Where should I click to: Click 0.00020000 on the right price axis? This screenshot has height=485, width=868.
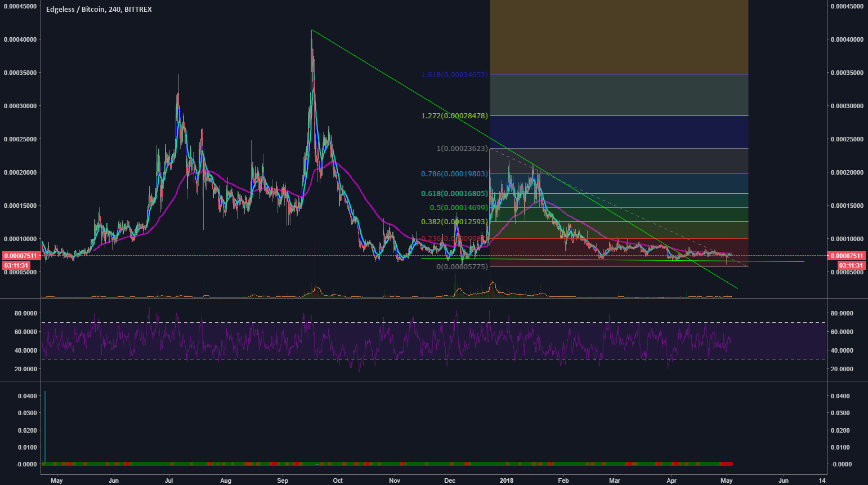847,172
